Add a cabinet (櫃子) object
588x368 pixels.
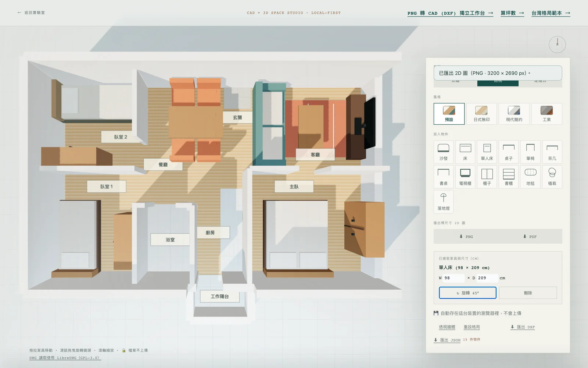point(487,177)
